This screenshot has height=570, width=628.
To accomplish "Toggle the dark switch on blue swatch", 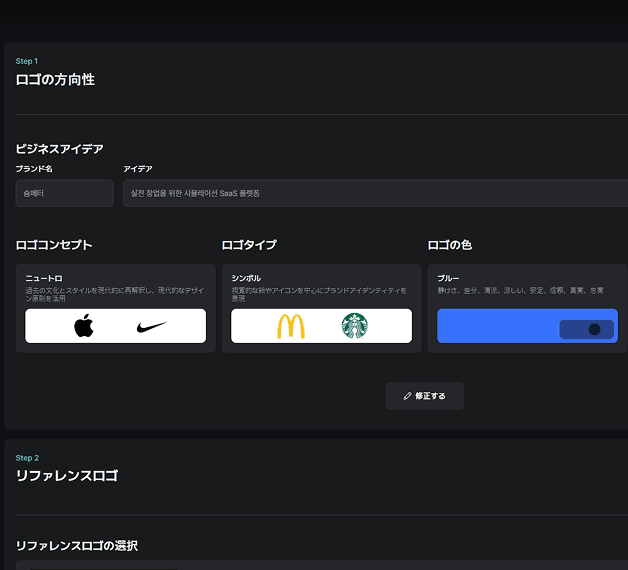I will (x=586, y=329).
